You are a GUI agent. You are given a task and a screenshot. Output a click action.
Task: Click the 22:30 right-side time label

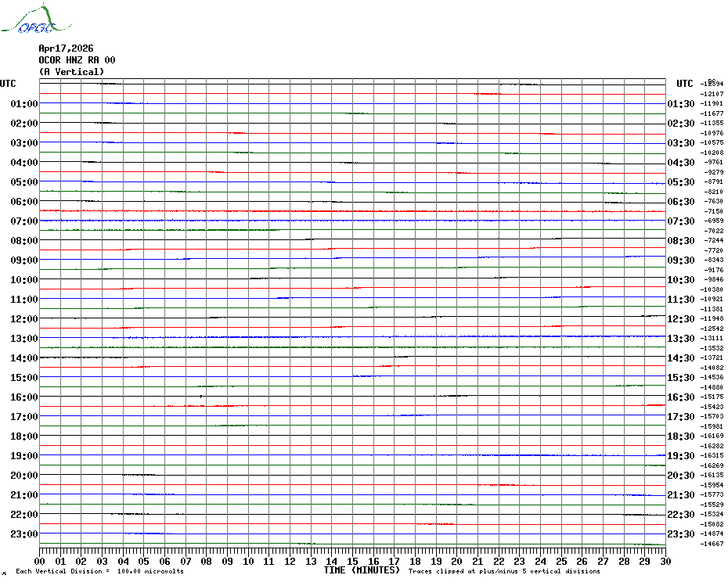[x=681, y=515]
